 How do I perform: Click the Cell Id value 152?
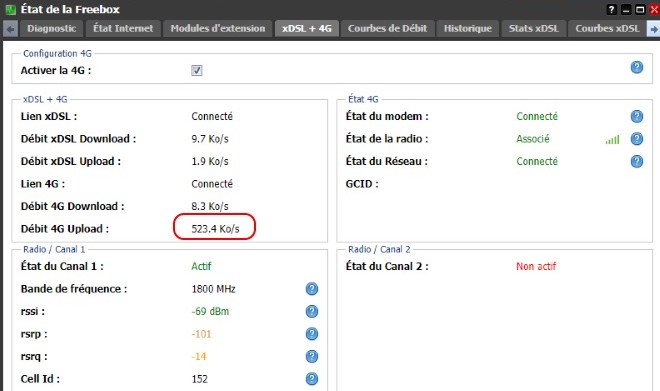click(x=200, y=379)
